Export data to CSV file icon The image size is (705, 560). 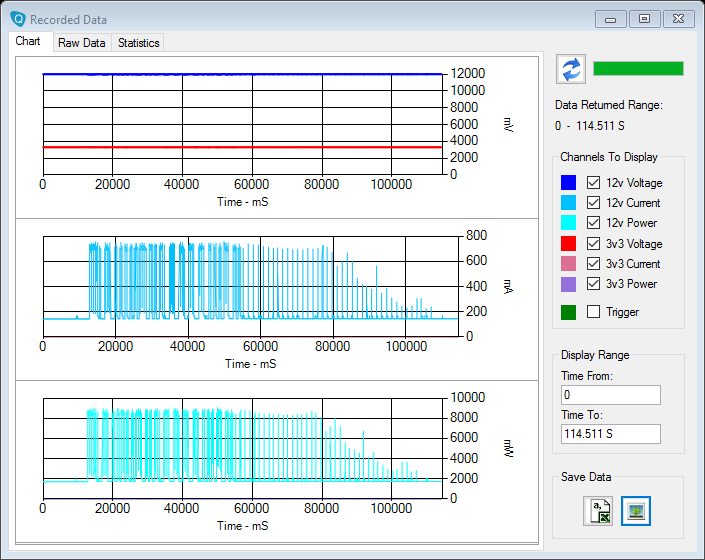pos(598,511)
